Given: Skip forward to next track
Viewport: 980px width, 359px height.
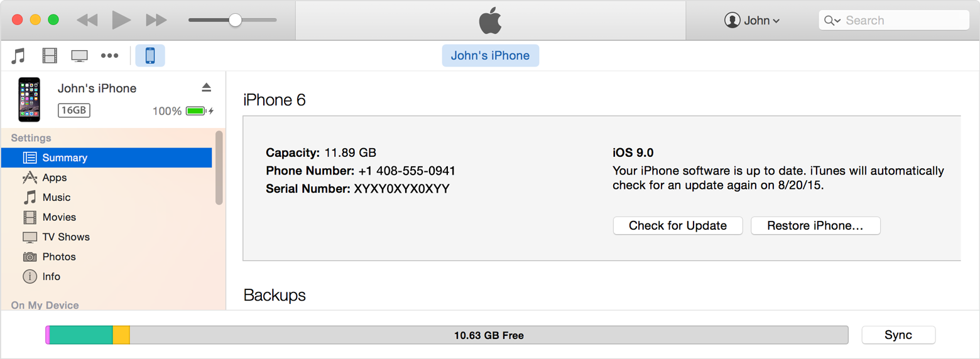Looking at the screenshot, I should click(x=156, y=20).
